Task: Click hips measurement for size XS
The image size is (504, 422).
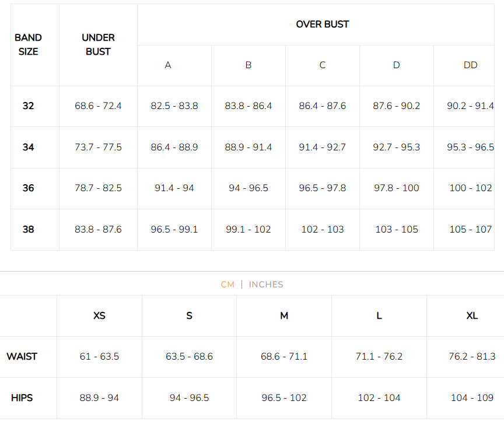Action: [99, 398]
